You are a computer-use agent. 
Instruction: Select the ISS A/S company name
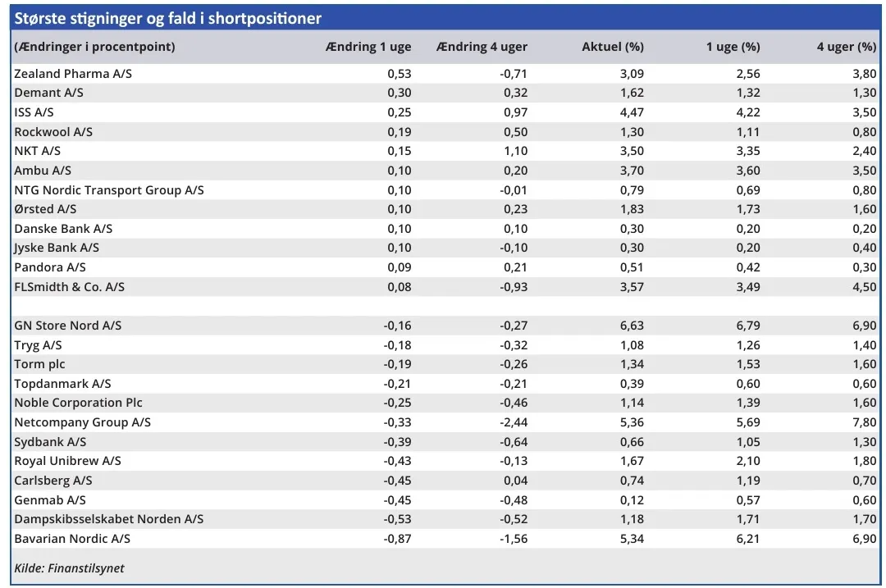click(x=34, y=112)
